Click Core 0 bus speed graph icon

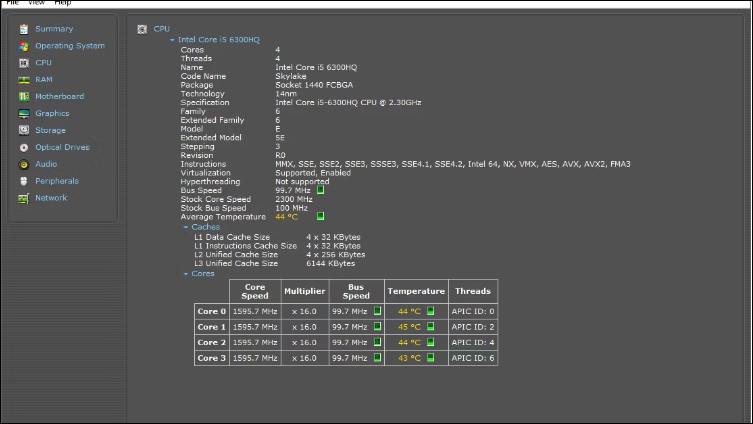tap(377, 311)
